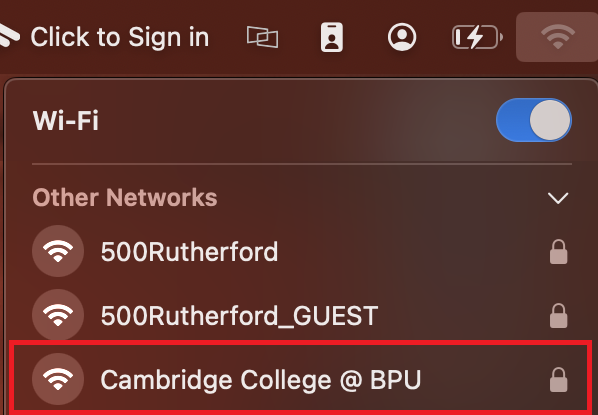The height and width of the screenshot is (415, 598).
Task: Connect to 500Rutherford_GUEST network
Action: click(300, 315)
